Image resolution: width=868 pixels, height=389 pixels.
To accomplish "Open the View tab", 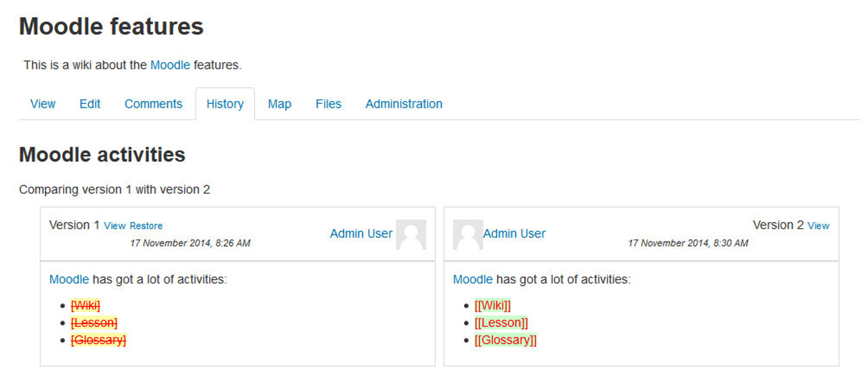I will (x=42, y=104).
